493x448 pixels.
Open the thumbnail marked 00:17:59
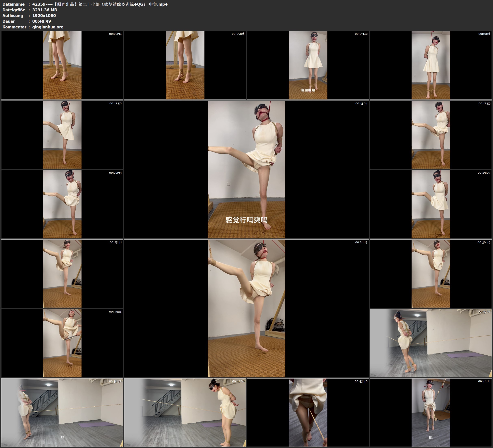tap(431, 134)
